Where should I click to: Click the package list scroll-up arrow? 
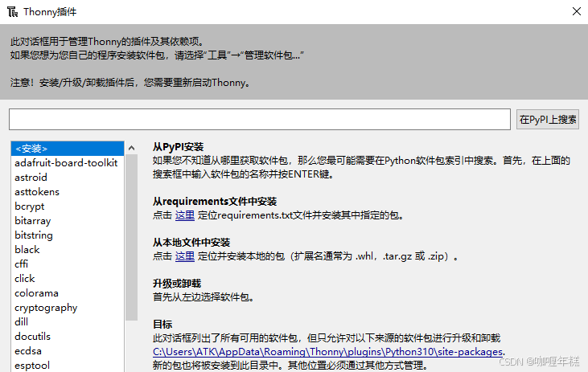[131, 148]
